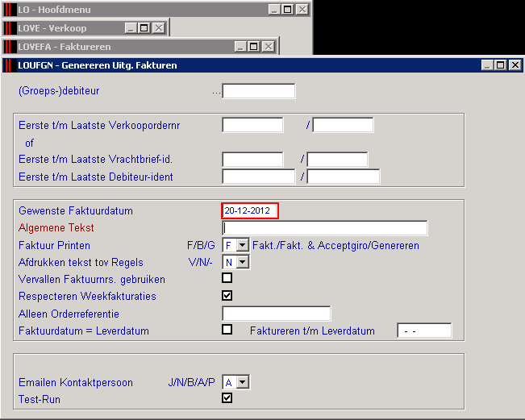Open lookup dots beside (Groeps-)debiteur

point(216,93)
